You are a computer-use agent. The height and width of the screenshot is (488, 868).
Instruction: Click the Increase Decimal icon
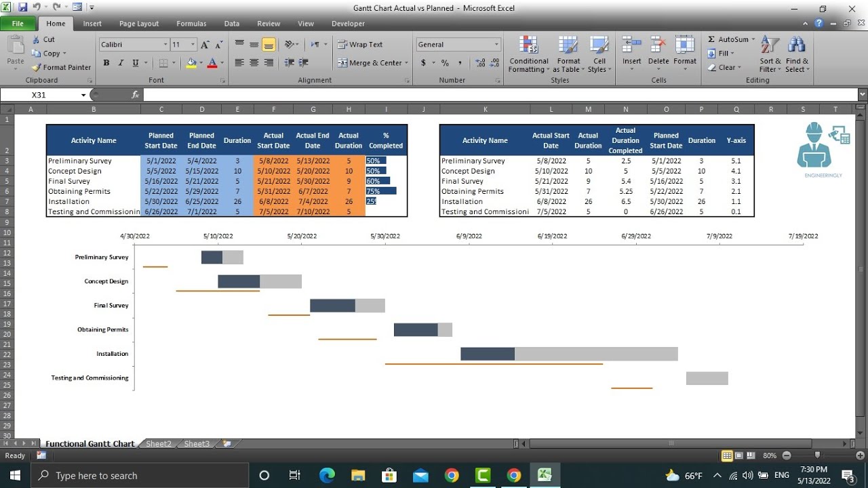[480, 63]
